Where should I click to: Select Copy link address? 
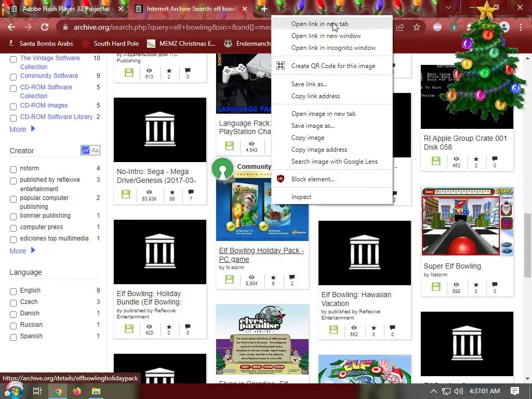point(332,96)
